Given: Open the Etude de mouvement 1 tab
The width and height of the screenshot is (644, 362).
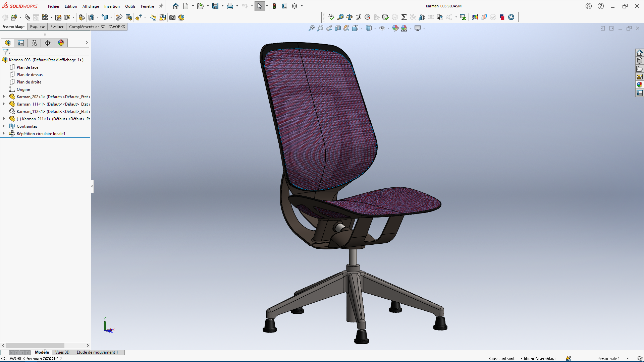Looking at the screenshot, I should pos(97,352).
